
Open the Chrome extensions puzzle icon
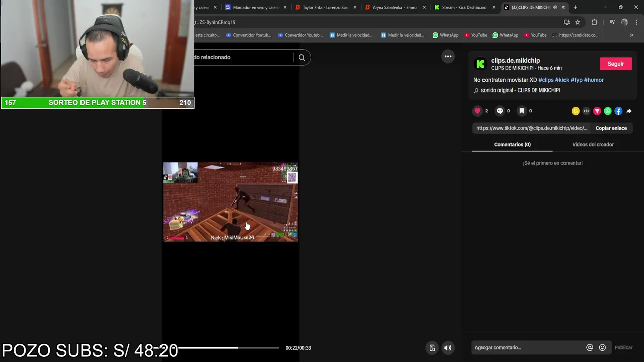pyautogui.click(x=594, y=22)
